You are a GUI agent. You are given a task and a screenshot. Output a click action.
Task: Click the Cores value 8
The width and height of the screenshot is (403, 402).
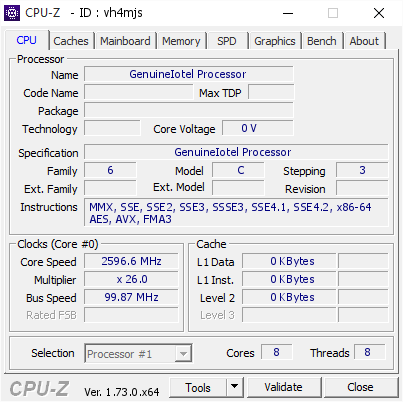click(277, 352)
